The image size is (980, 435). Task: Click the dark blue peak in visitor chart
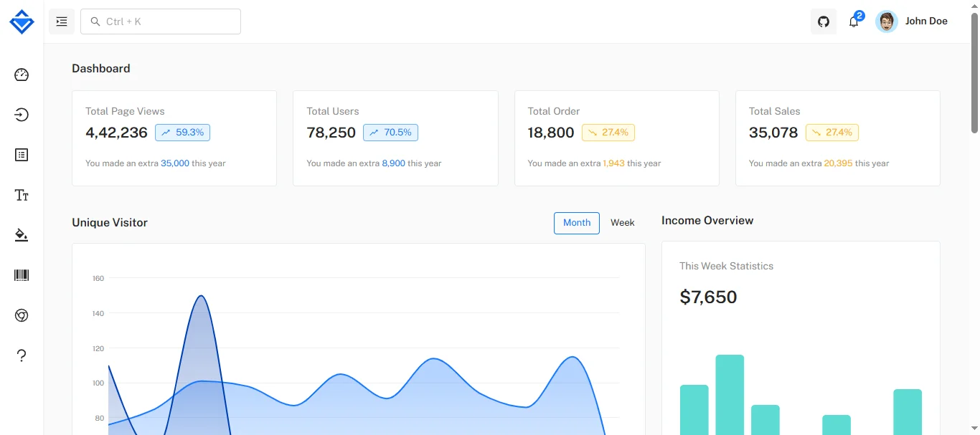point(201,297)
